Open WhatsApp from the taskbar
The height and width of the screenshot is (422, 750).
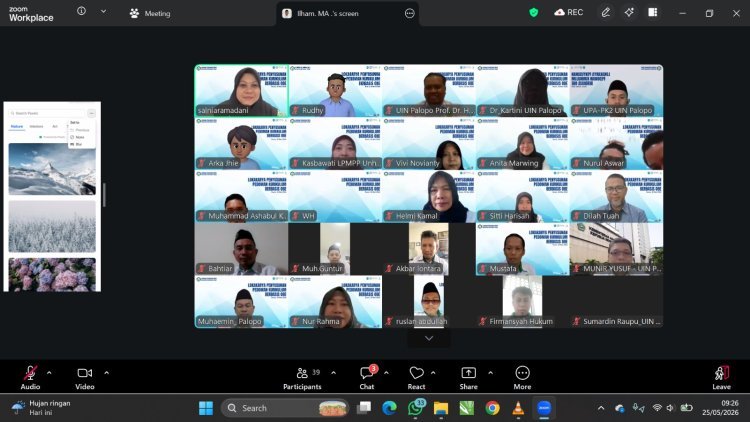click(x=416, y=408)
